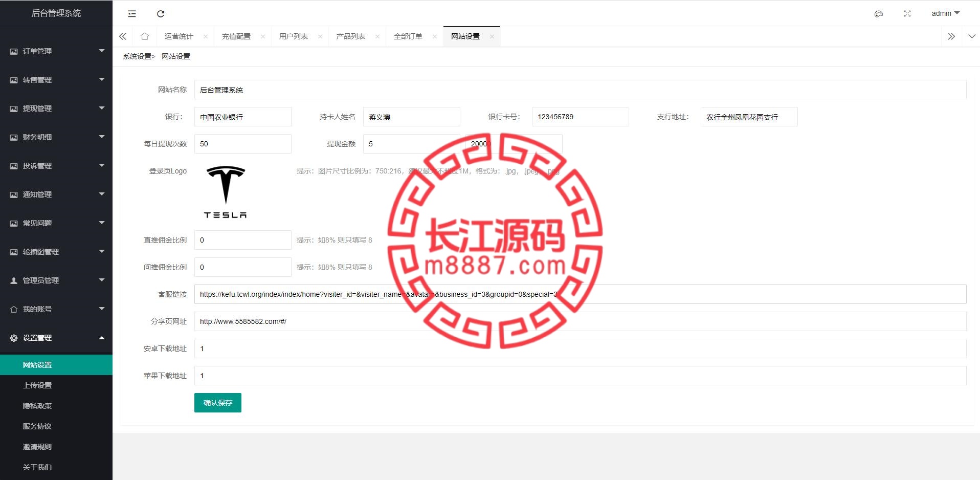Click the 提现管理 image icon
Image resolution: width=980 pixels, height=480 pixels.
(x=14, y=108)
